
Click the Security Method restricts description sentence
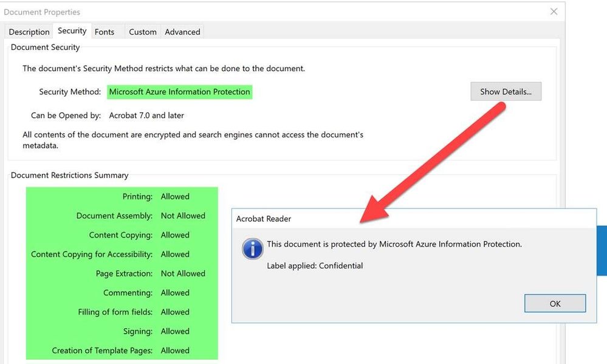tap(164, 69)
